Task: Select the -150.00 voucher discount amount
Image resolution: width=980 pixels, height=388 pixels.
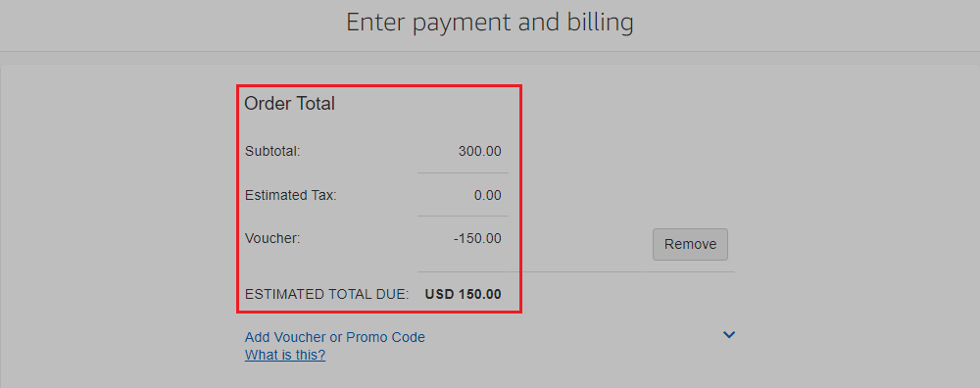Action: point(477,239)
